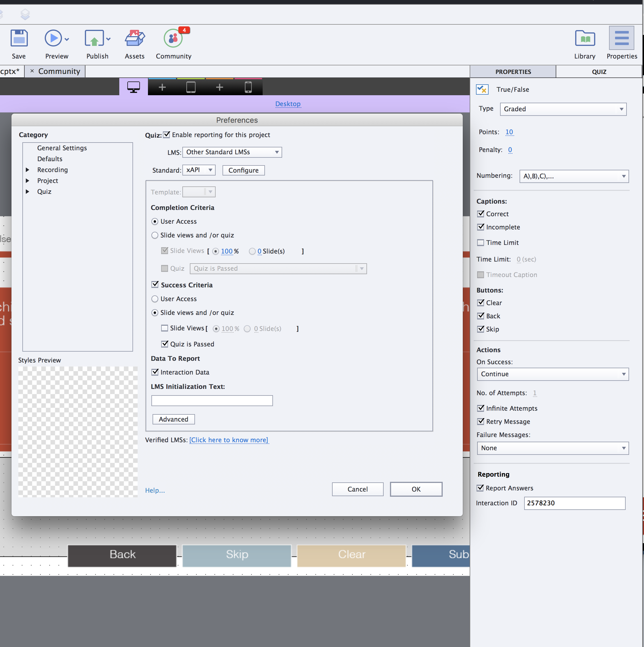Image resolution: width=644 pixels, height=647 pixels.
Task: Click the Configure button
Action: [243, 170]
